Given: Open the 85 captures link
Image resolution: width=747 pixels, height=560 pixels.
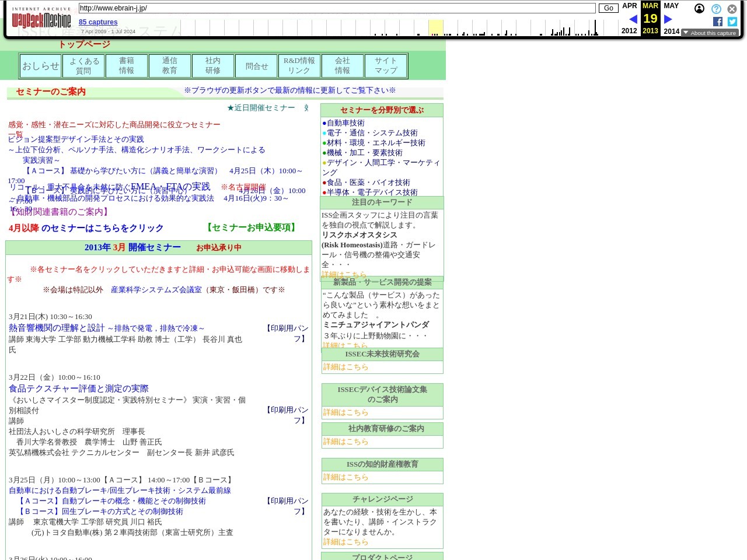Looking at the screenshot, I should point(98,22).
